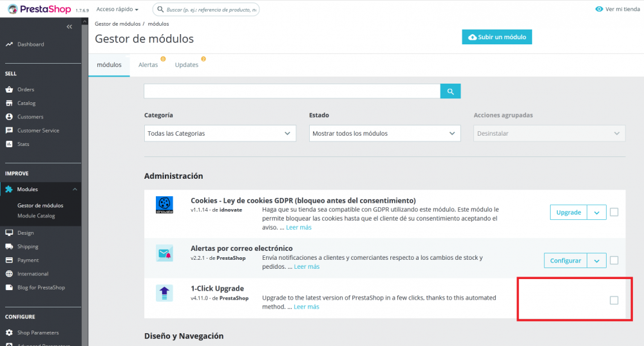Click Leer más under 1-Click Upgrade

pos(307,307)
